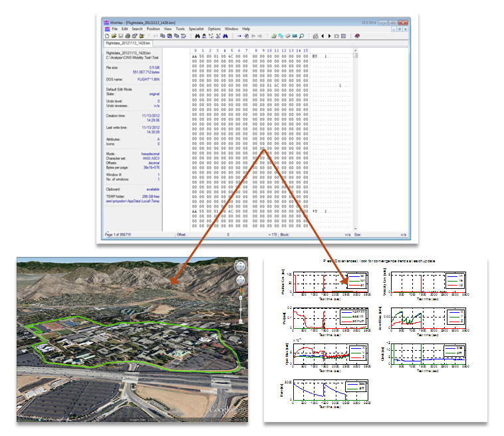Viewport: 504px width, 436px height.
Task: Click the Open RAM chip icon
Action: point(295,36)
